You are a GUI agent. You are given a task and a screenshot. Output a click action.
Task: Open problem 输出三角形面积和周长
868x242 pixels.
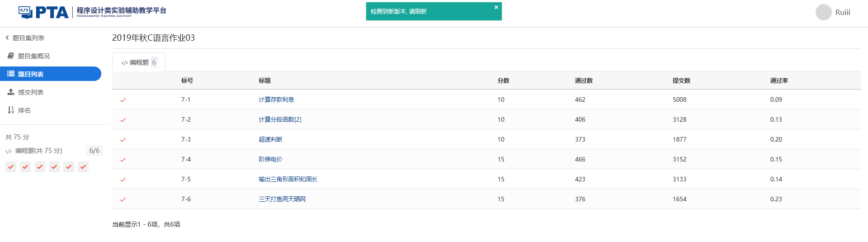click(288, 179)
